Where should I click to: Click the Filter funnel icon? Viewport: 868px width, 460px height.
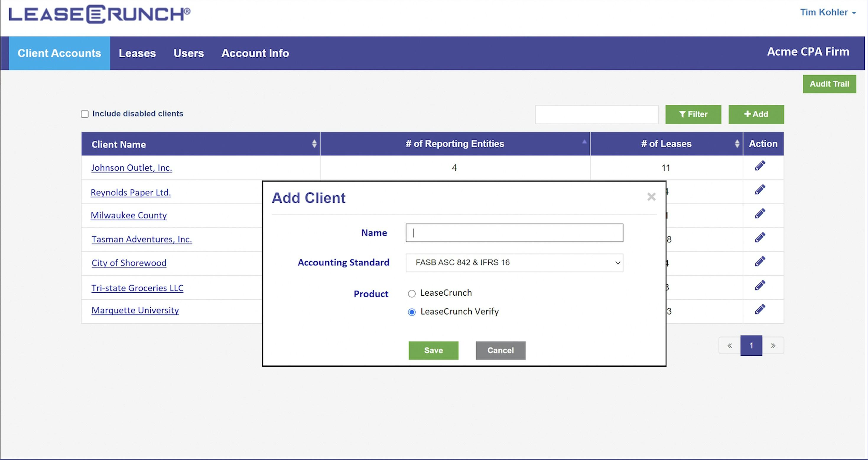(x=683, y=114)
